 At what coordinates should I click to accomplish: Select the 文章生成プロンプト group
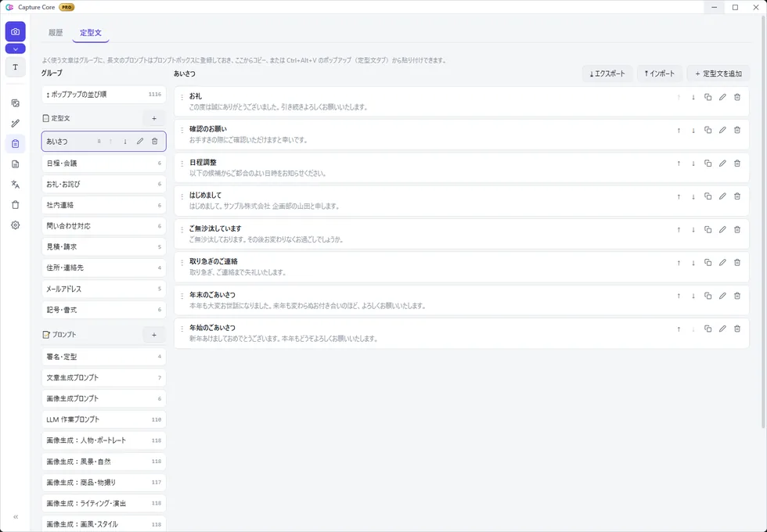(x=103, y=378)
